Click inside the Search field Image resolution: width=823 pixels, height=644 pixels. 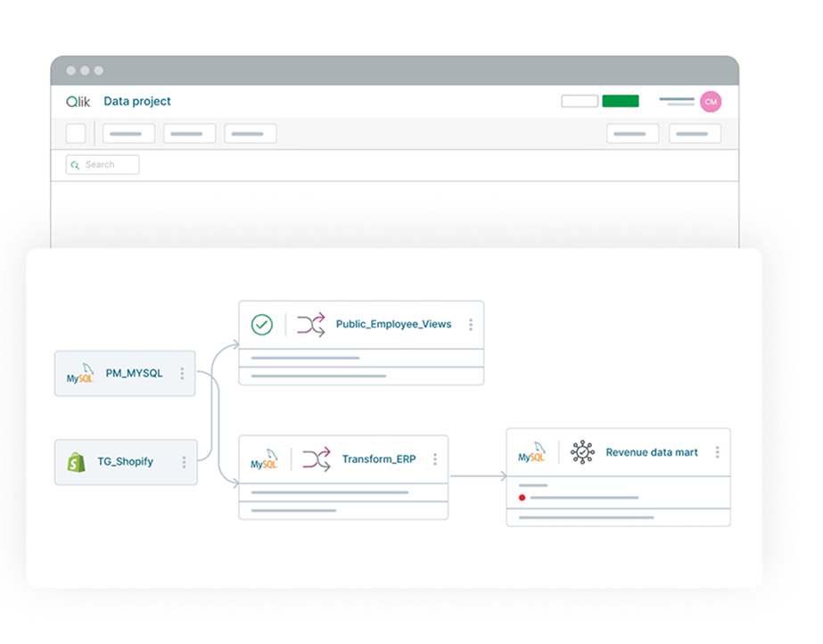pos(101,164)
